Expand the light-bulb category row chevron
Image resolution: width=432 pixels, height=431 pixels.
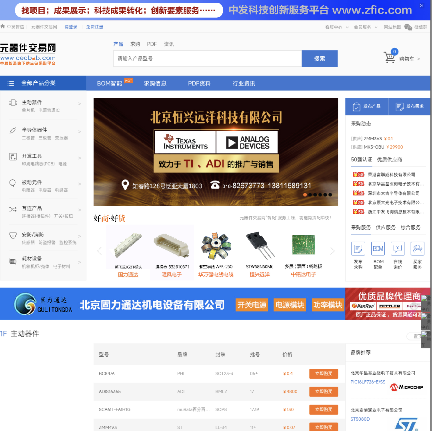click(x=79, y=184)
